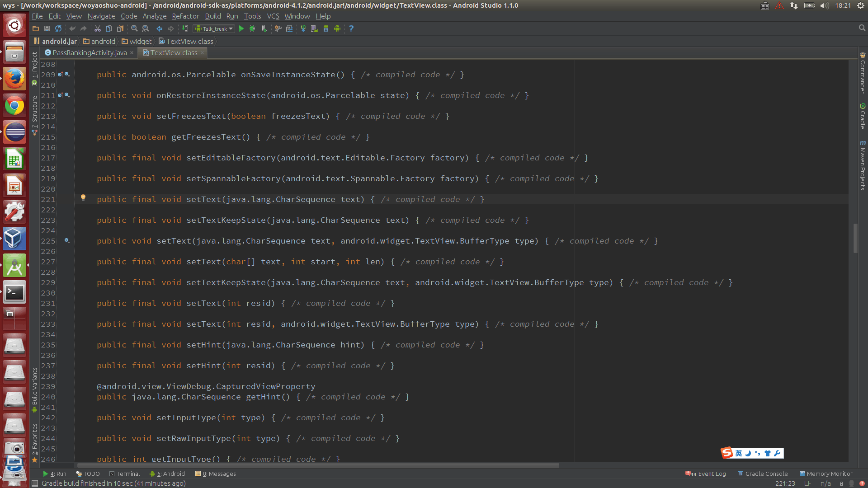Click TextView.class breadcrumb item
Image resolution: width=868 pixels, height=488 pixels.
pyautogui.click(x=186, y=42)
